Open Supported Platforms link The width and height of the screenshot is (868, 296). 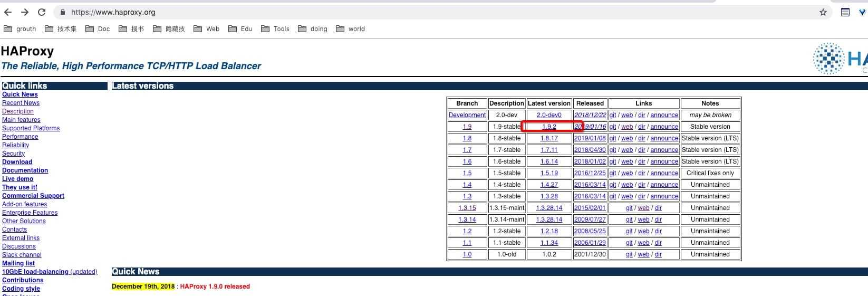pos(31,128)
